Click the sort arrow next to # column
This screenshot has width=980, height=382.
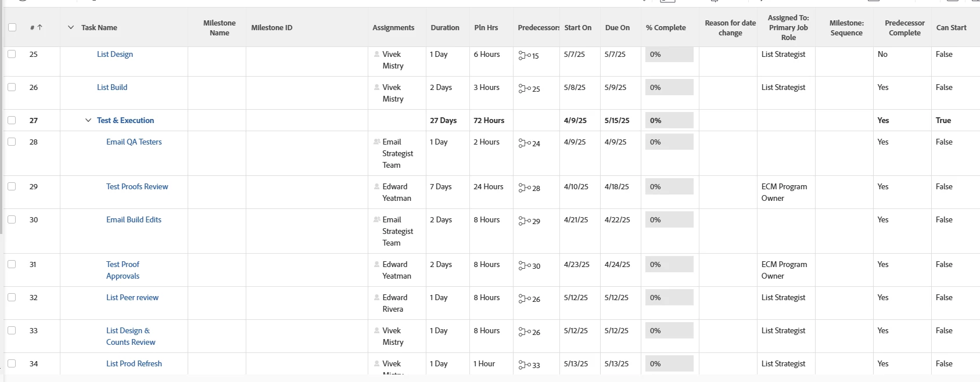click(40, 27)
